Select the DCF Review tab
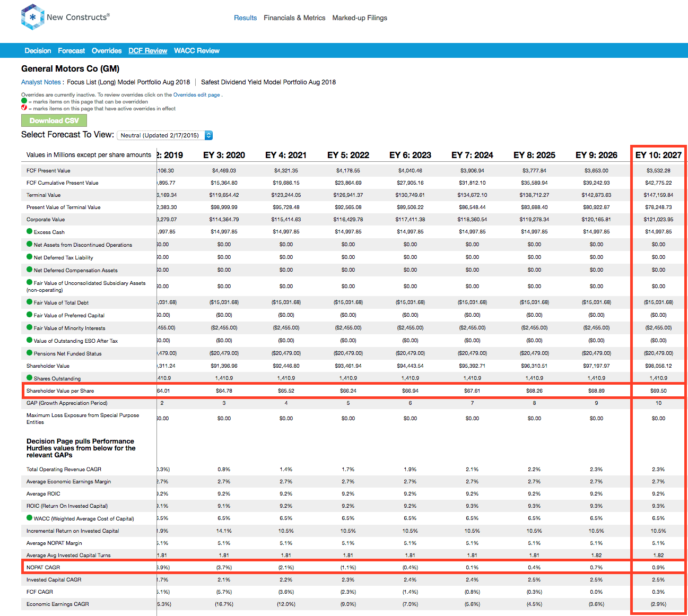The height and width of the screenshot is (616, 688). (147, 51)
